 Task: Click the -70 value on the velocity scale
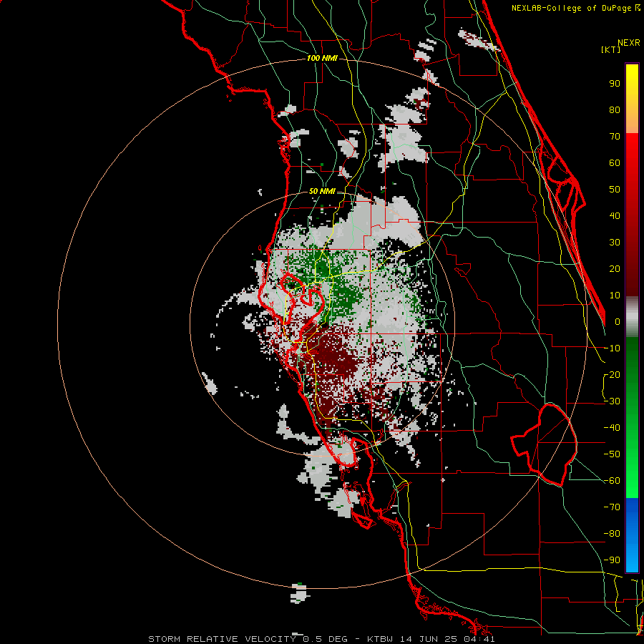(612, 507)
